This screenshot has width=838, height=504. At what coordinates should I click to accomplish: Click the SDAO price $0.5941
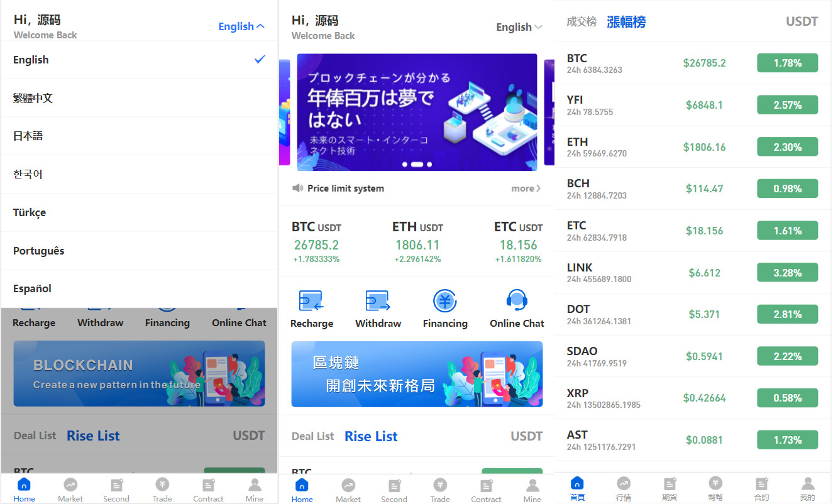(704, 356)
